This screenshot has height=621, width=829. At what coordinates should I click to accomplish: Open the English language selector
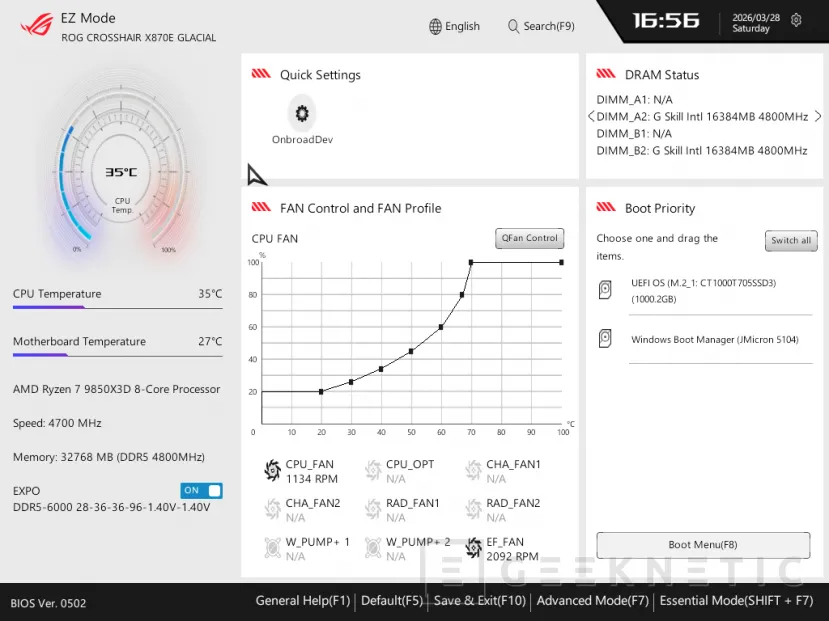point(454,26)
